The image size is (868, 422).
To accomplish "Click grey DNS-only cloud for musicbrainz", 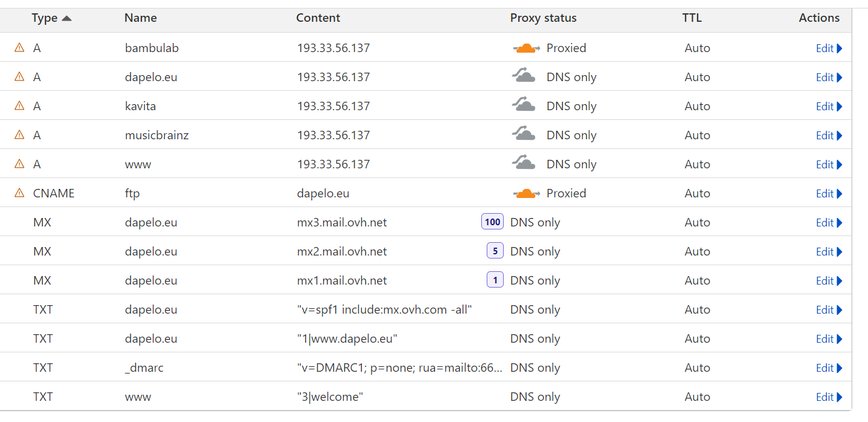I will [524, 135].
